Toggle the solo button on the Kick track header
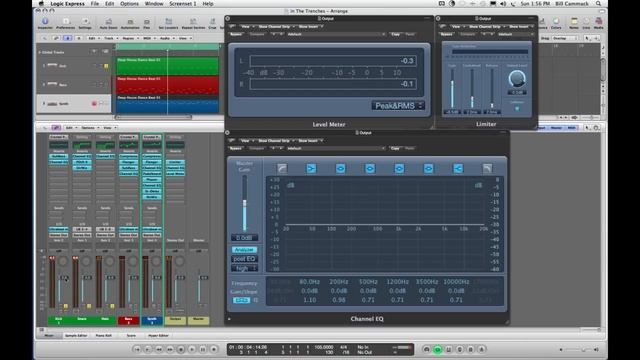 pos(106,66)
